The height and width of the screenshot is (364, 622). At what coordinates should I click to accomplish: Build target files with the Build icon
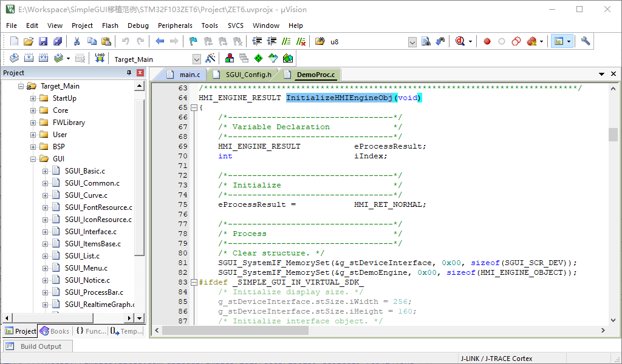tap(29, 59)
